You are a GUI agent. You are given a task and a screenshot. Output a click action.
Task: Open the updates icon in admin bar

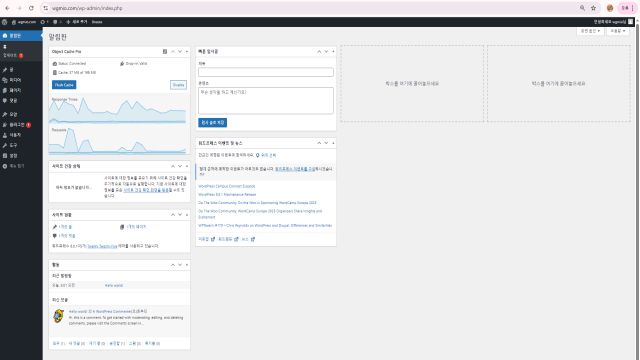tap(42, 22)
